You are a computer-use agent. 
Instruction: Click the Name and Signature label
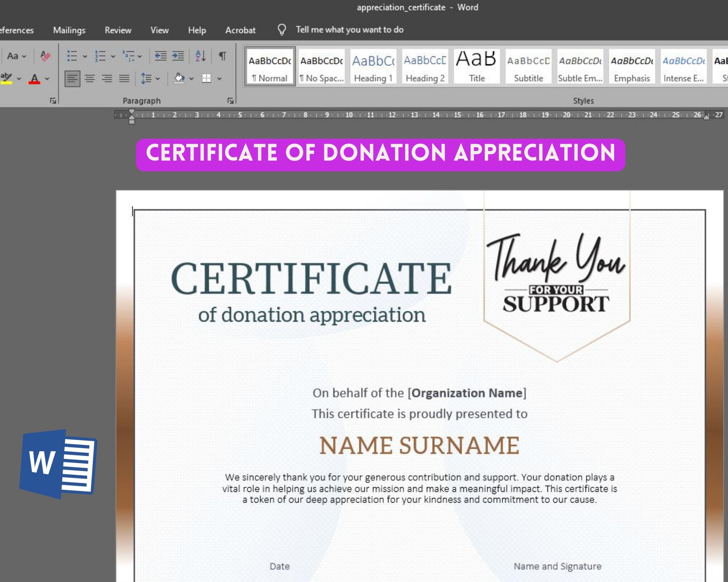pos(557,566)
